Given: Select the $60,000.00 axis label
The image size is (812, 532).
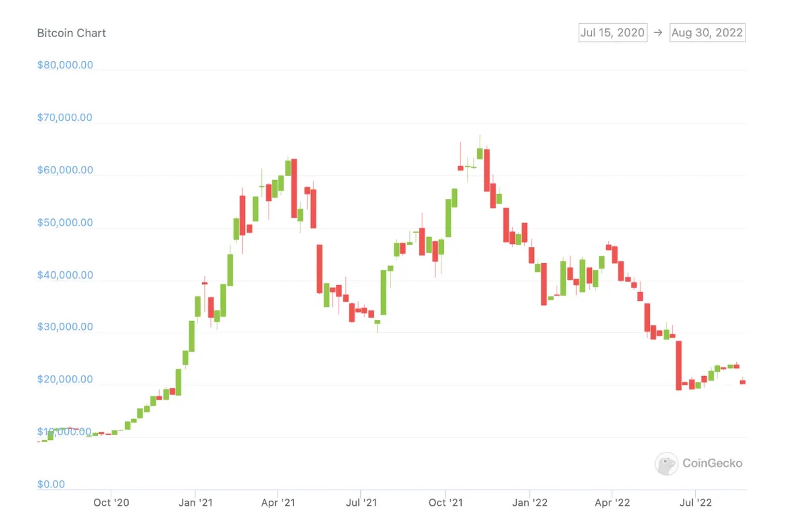Looking at the screenshot, I should pos(65,169).
